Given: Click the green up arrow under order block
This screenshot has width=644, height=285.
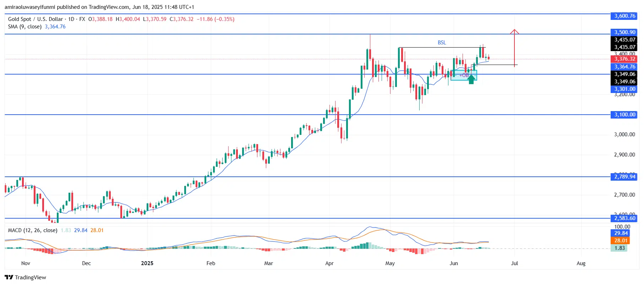Looking at the screenshot, I should (x=471, y=79).
